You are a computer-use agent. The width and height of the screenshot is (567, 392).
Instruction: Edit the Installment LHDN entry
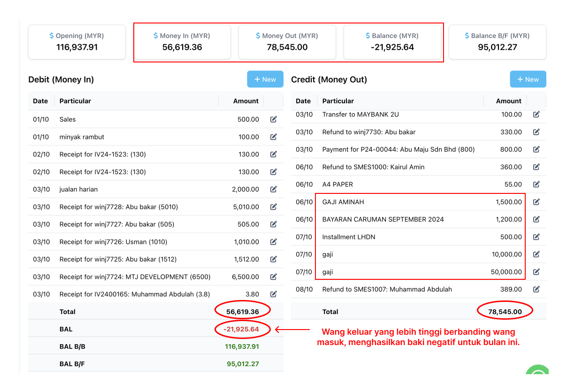pos(536,237)
